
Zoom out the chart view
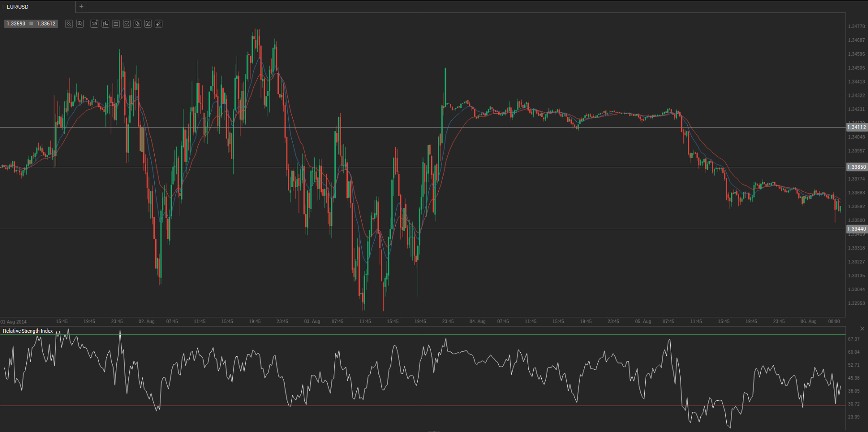[69, 23]
